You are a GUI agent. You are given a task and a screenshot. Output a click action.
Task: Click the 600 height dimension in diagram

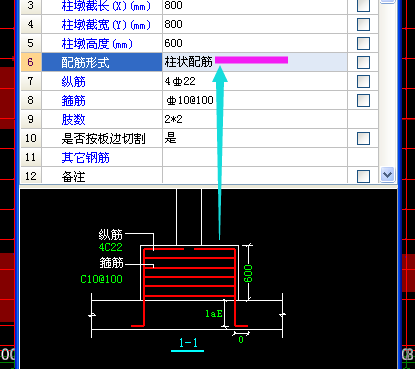[248, 274]
